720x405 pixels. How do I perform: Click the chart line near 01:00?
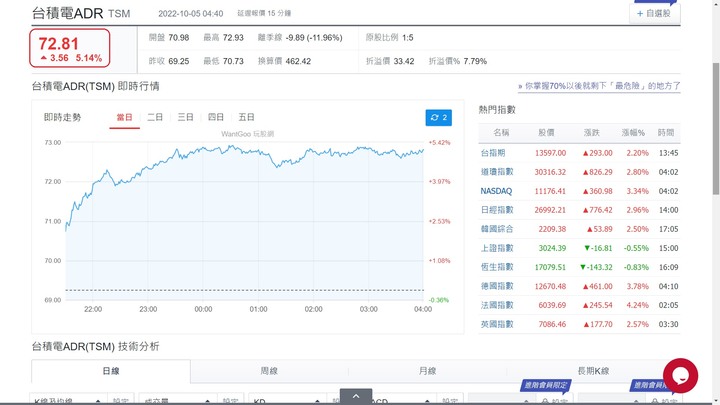pos(259,152)
